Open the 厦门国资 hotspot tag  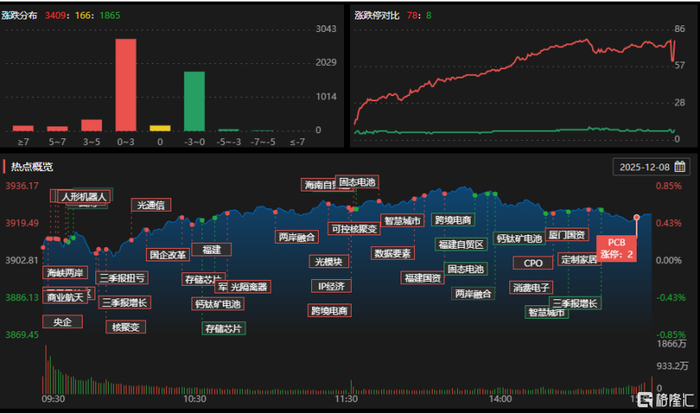tap(567, 234)
